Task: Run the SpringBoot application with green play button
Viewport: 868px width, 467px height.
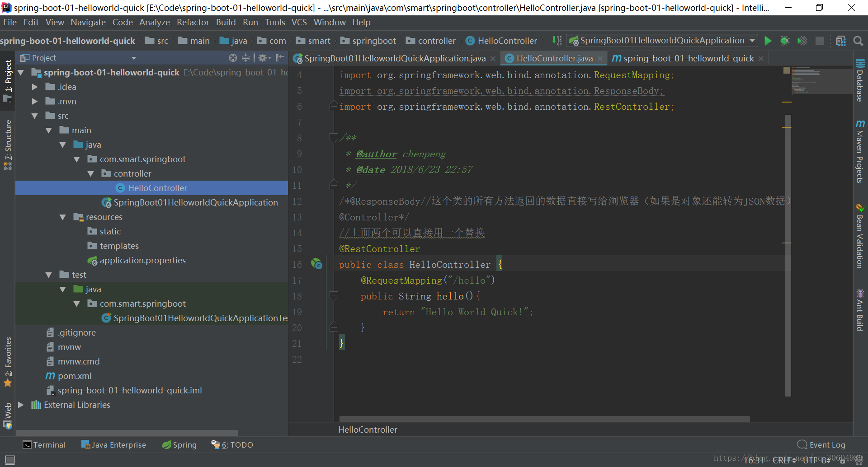Action: coord(768,41)
